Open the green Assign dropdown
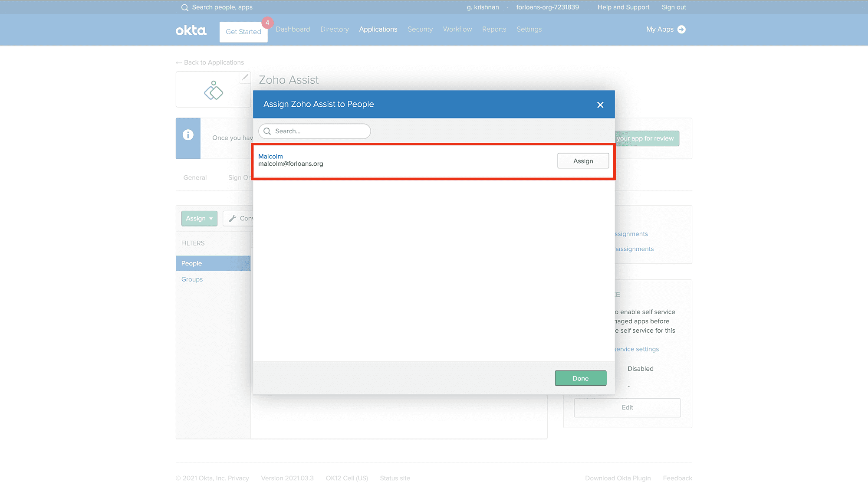The image size is (868, 485). click(199, 219)
